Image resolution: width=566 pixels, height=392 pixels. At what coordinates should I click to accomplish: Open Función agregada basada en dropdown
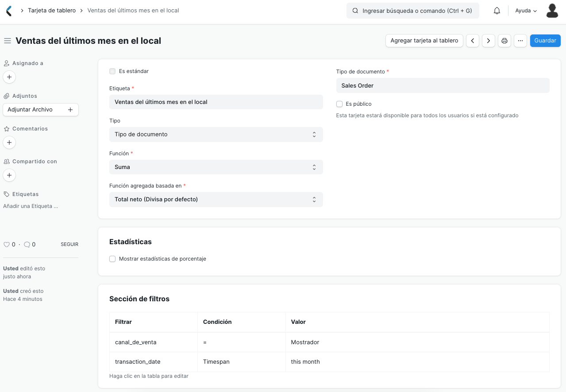click(x=216, y=200)
